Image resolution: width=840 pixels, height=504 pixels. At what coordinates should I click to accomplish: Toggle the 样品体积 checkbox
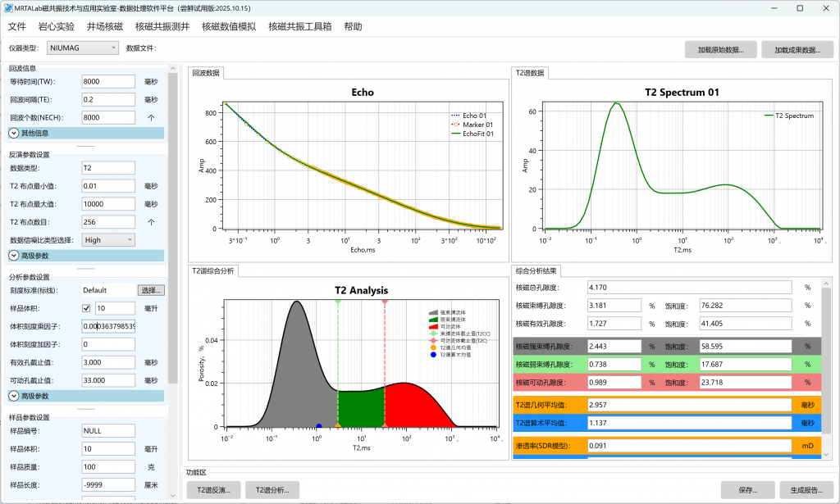pyautogui.click(x=87, y=308)
